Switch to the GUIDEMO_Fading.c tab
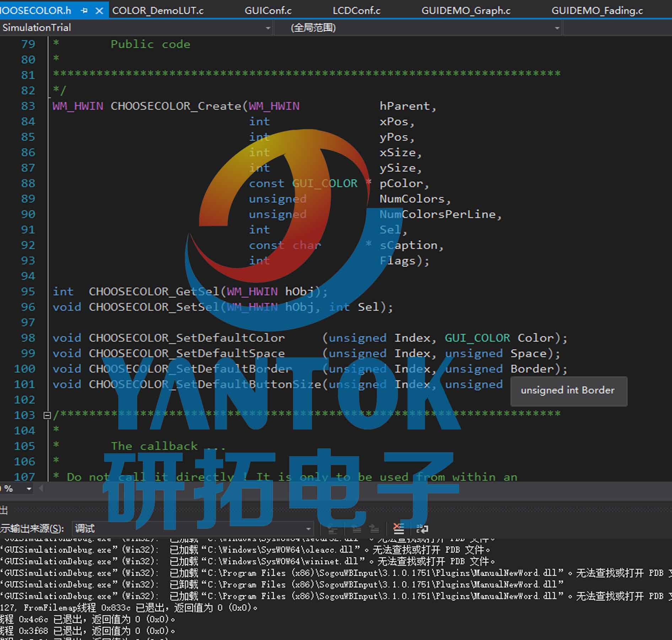 pyautogui.click(x=597, y=11)
